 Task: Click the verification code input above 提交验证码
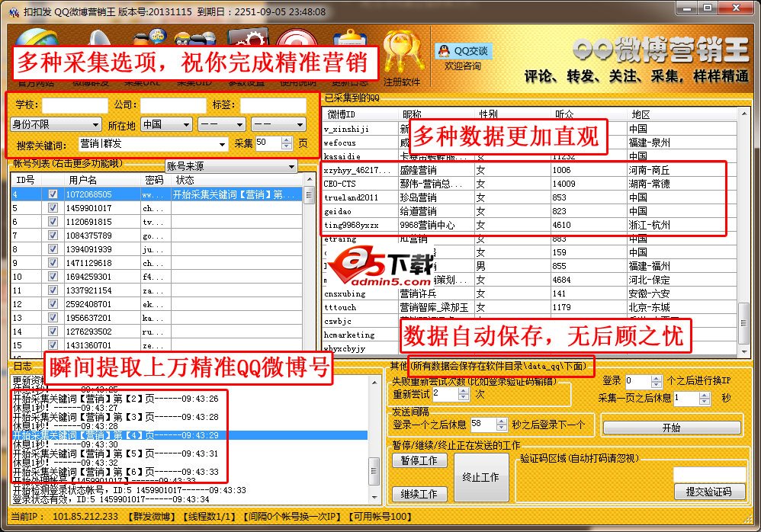pos(709,474)
